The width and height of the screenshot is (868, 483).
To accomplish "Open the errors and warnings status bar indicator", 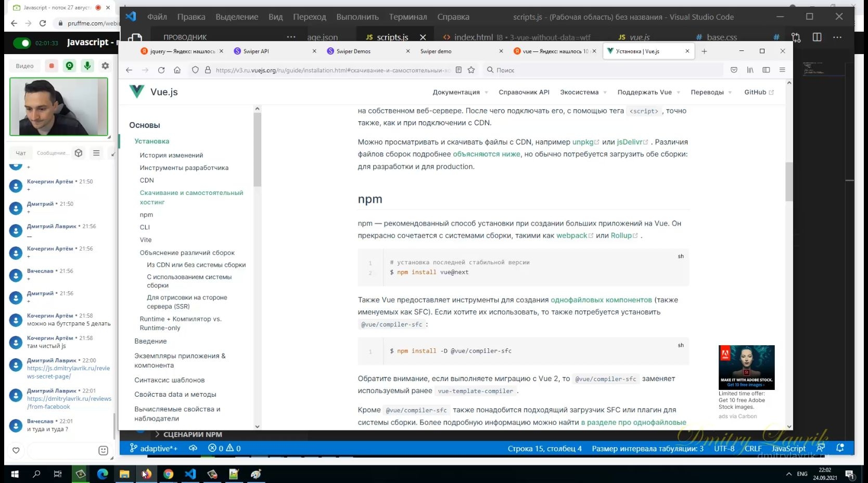I will click(x=224, y=448).
